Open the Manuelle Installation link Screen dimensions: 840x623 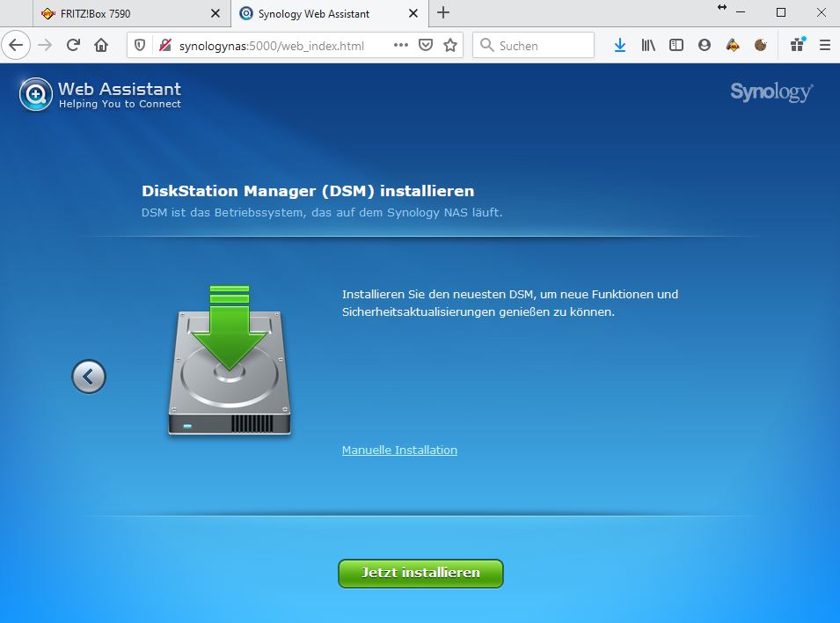[399, 451]
